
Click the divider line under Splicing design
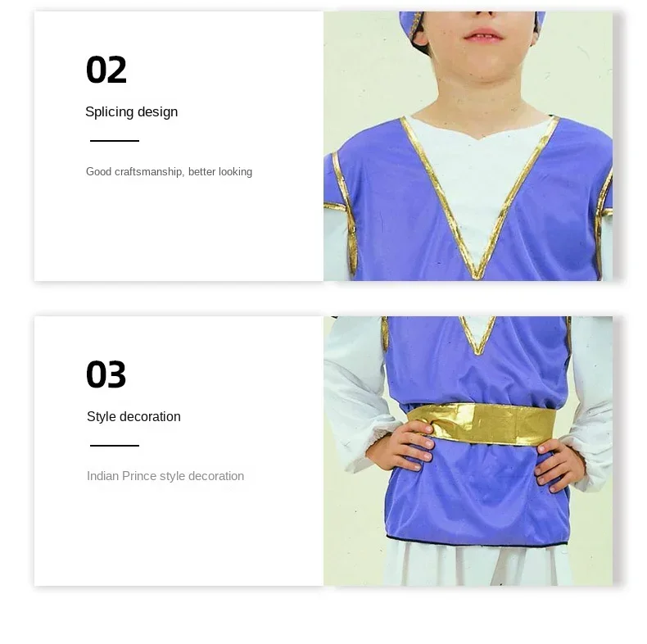(115, 141)
